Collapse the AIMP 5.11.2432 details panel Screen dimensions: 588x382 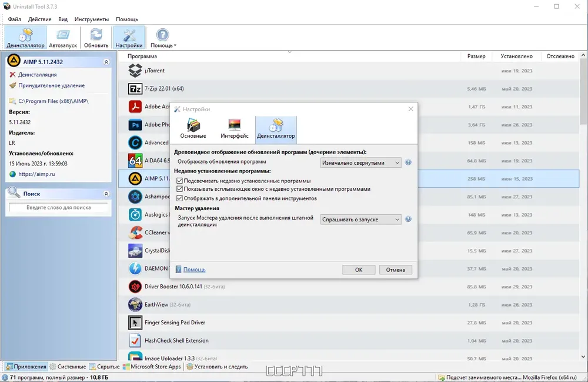click(106, 62)
